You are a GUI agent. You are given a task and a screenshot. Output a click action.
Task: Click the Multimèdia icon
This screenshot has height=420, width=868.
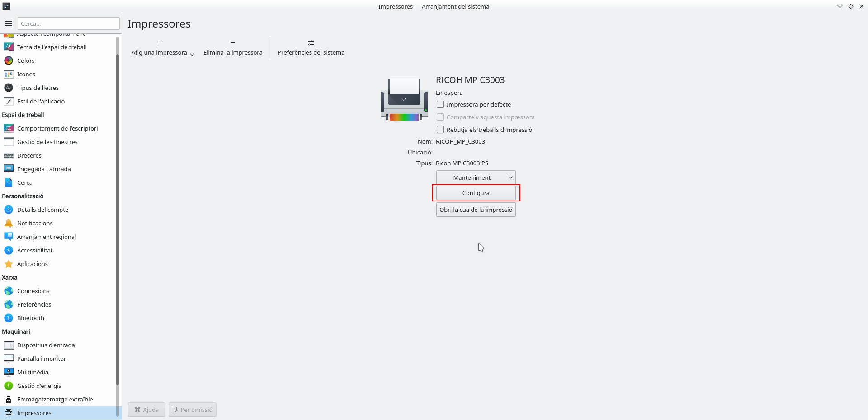[x=9, y=372]
